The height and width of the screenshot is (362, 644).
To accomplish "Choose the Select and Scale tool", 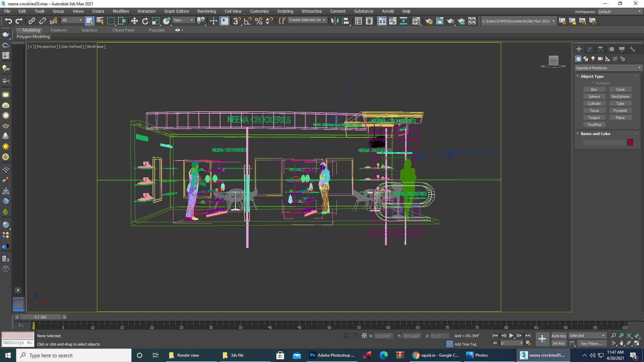I will tap(156, 21).
